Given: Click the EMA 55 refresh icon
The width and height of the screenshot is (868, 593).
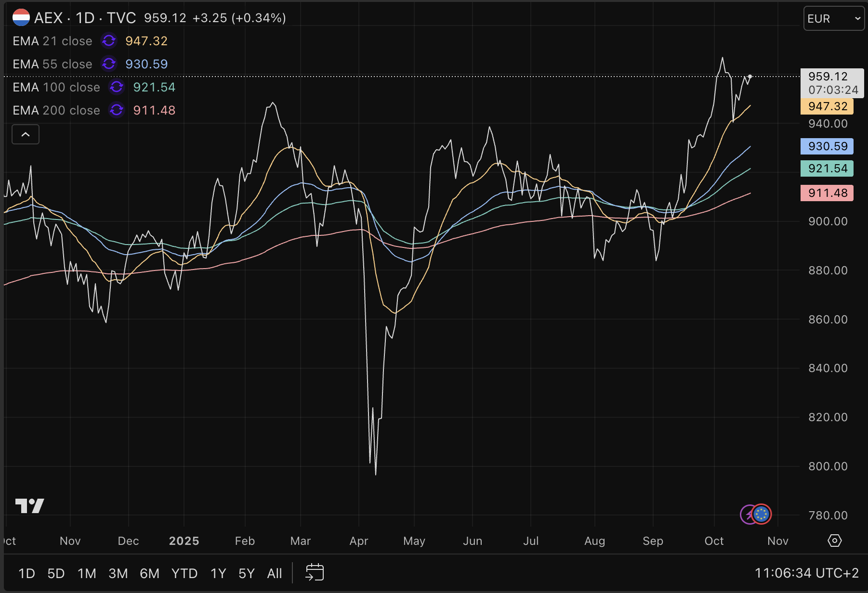Looking at the screenshot, I should click(x=109, y=64).
